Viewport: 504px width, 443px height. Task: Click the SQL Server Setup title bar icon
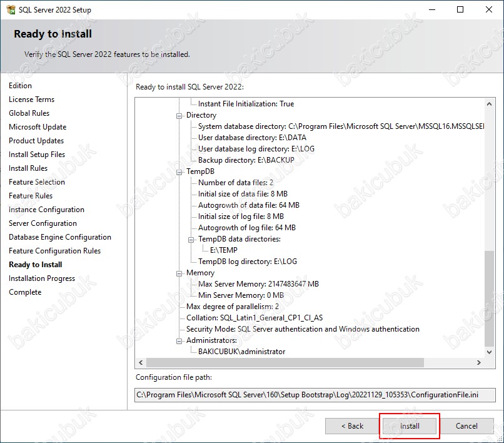11,9
